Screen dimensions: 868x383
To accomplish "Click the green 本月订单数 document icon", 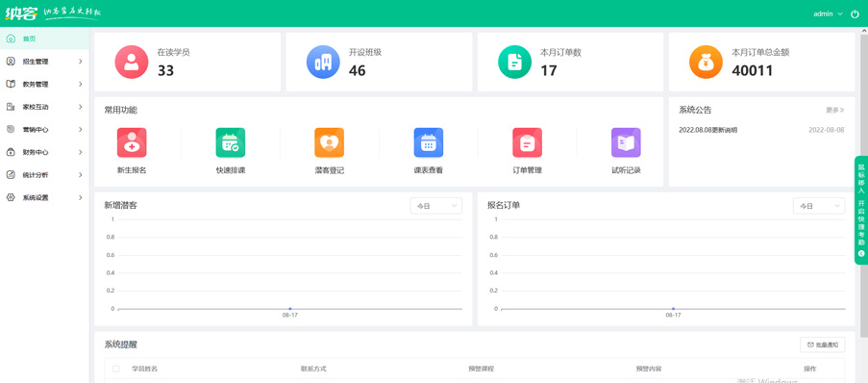I will click(x=515, y=63).
